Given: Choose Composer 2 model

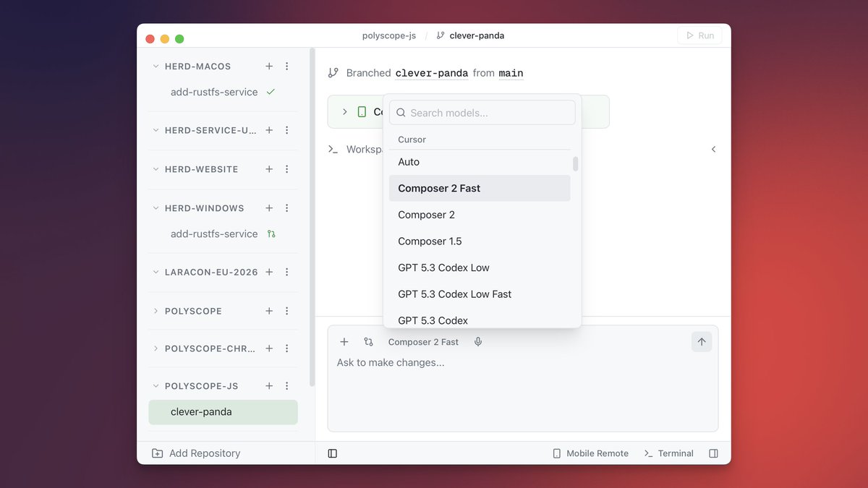Looking at the screenshot, I should (480, 215).
